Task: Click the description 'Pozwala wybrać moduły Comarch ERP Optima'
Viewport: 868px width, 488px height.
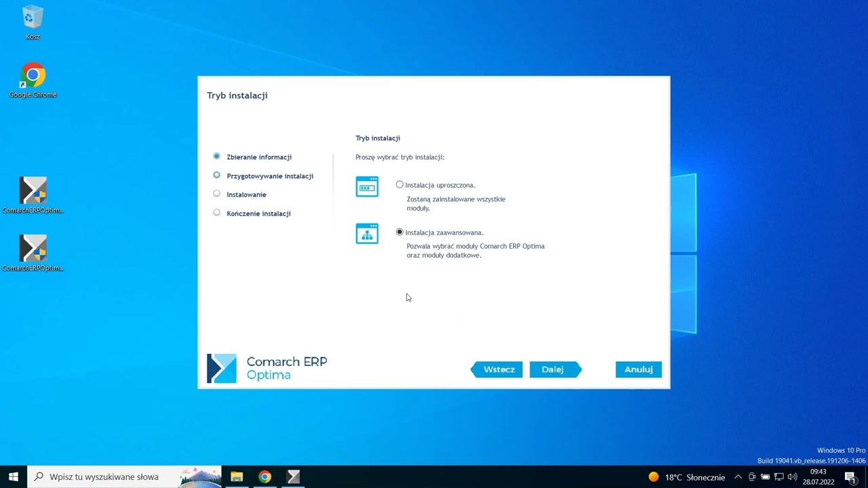Action: [475, 246]
